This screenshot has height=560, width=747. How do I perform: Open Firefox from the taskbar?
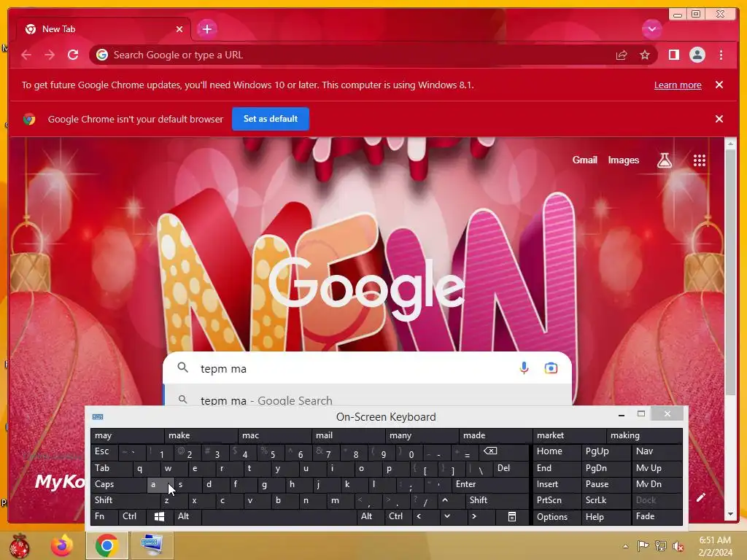pos(62,545)
